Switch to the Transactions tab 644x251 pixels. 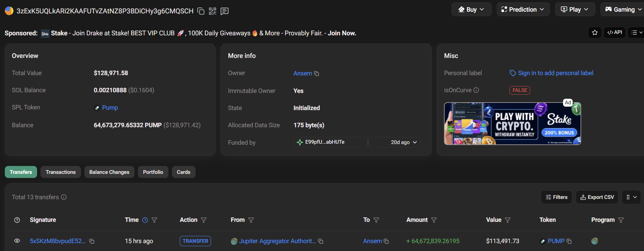pos(61,172)
